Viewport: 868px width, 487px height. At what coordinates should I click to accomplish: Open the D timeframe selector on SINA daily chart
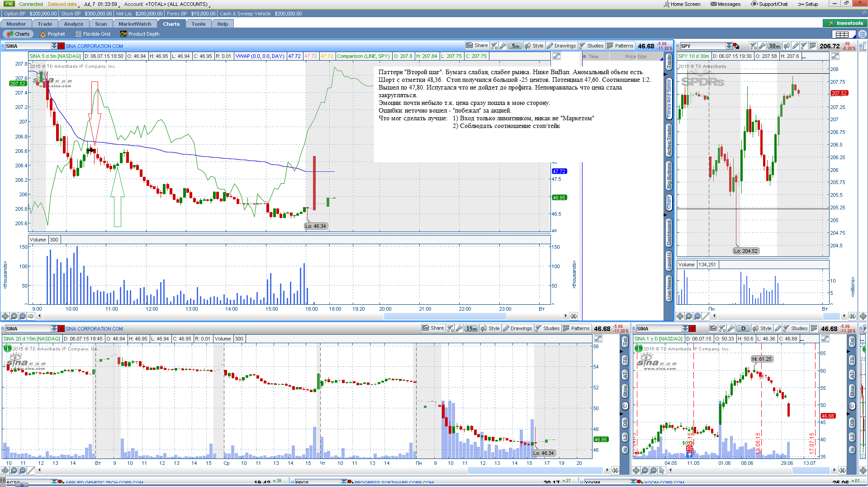point(743,328)
